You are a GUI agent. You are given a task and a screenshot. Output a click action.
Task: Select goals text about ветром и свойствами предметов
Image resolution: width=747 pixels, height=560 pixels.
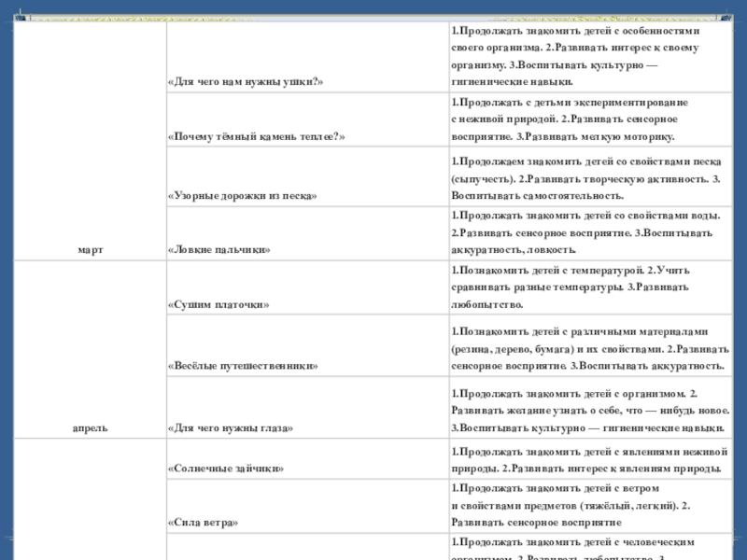pyautogui.click(x=571, y=505)
